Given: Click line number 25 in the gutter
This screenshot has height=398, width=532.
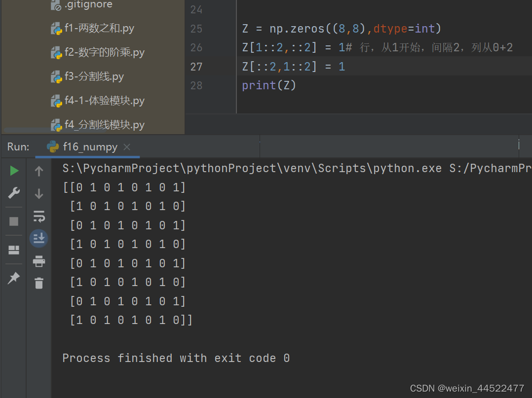Looking at the screenshot, I should point(196,29).
